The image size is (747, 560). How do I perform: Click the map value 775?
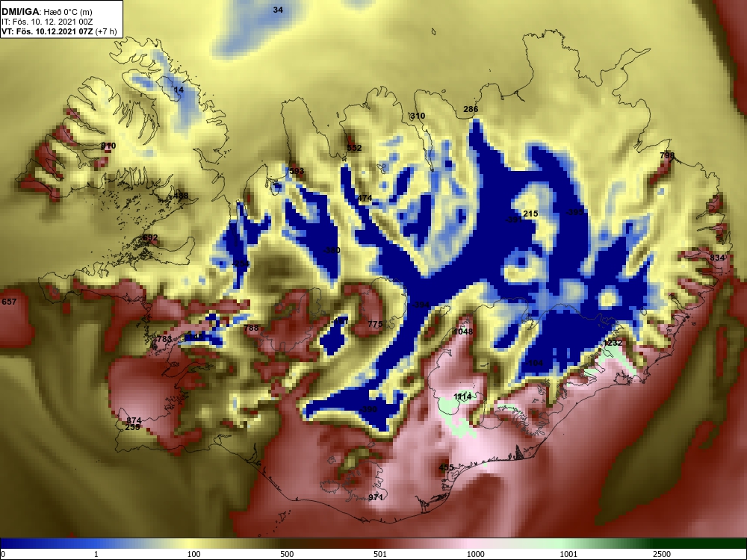coord(375,324)
